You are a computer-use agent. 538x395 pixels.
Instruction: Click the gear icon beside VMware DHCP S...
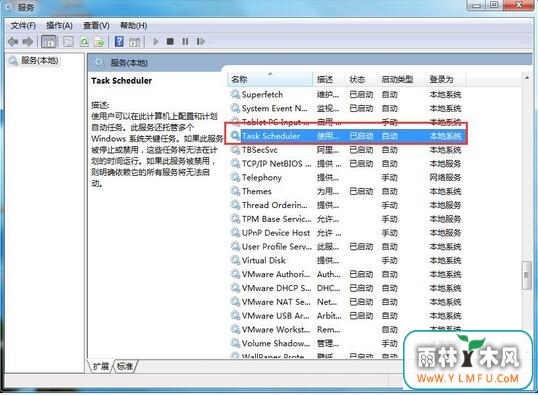click(235, 288)
